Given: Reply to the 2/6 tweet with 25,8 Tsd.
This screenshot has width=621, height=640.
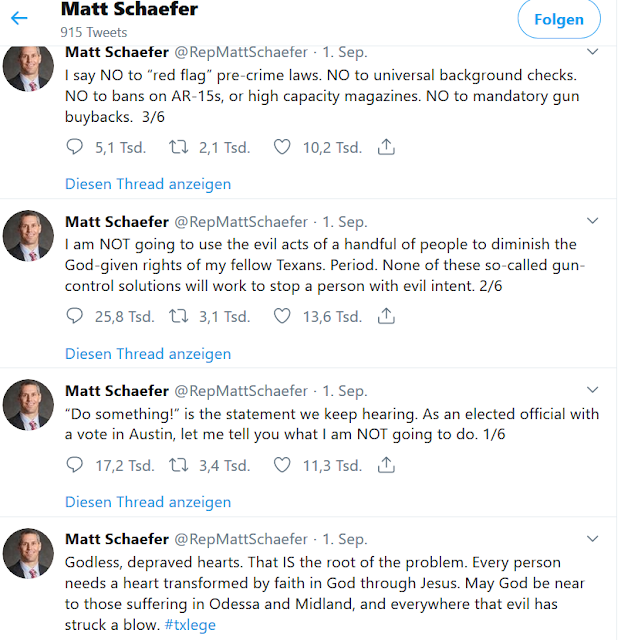Looking at the screenshot, I should tap(74, 317).
